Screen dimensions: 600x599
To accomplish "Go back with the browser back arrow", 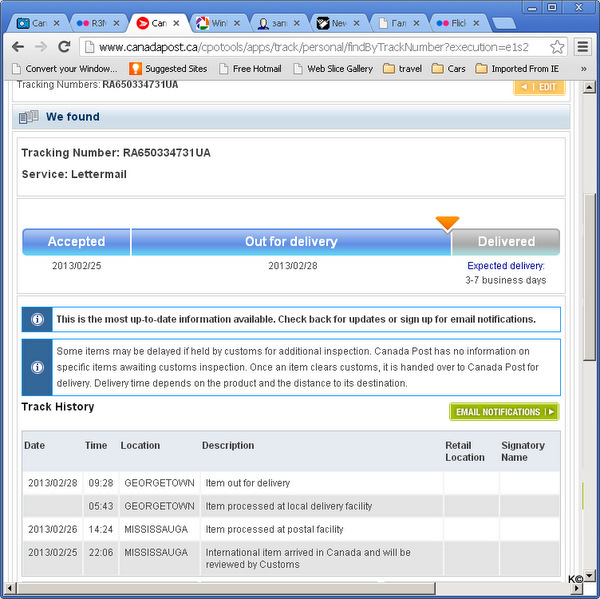I will click(18, 47).
